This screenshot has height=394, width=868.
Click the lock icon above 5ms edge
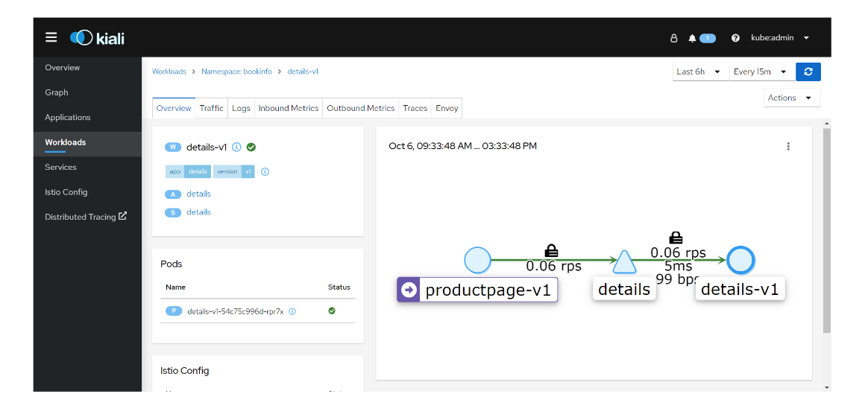click(x=676, y=238)
